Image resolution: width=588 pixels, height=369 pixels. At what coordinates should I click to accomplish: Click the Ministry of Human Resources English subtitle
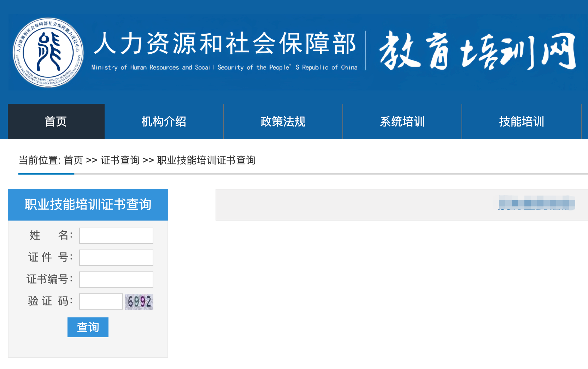pos(224,67)
